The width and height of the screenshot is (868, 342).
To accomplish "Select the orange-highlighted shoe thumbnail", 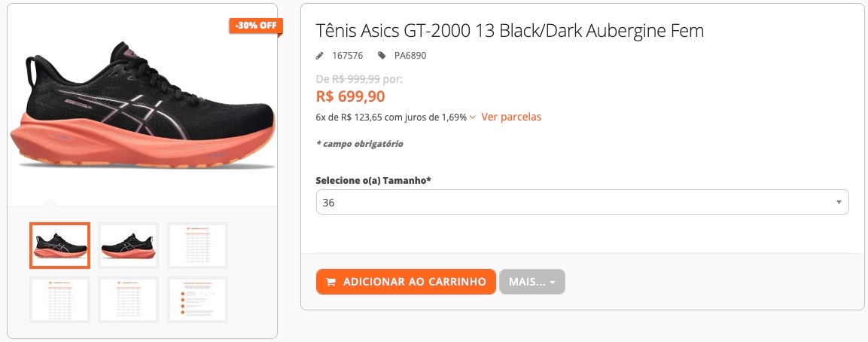I will [x=60, y=246].
